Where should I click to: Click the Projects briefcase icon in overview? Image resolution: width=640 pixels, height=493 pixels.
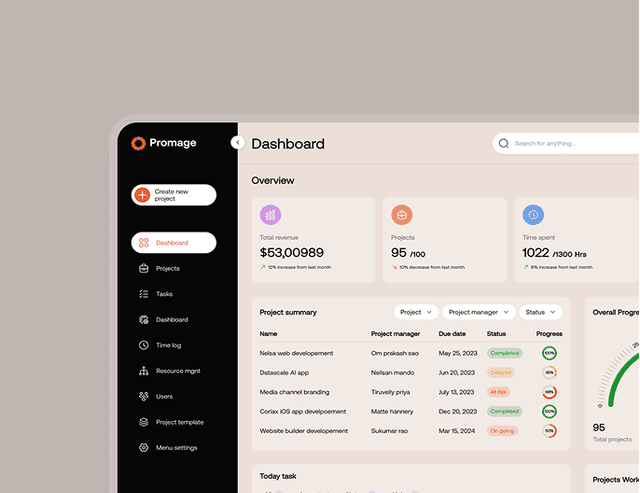point(401,215)
